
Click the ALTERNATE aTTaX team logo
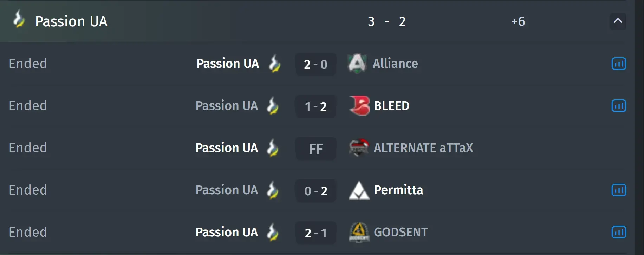359,148
